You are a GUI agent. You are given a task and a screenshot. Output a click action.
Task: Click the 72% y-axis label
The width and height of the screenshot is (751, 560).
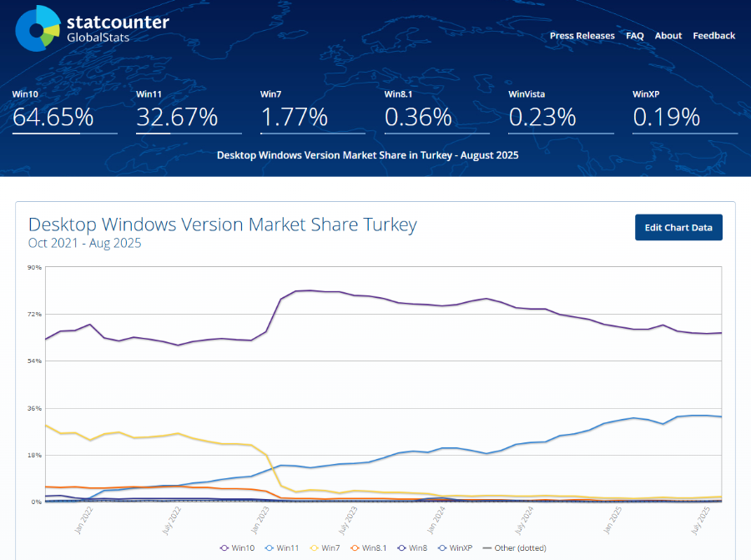(x=34, y=315)
